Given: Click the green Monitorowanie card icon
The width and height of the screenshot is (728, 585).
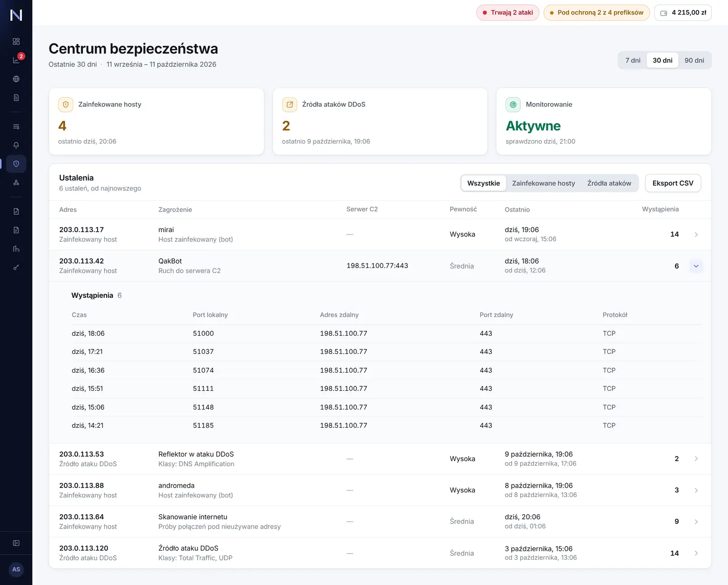Looking at the screenshot, I should tap(513, 105).
